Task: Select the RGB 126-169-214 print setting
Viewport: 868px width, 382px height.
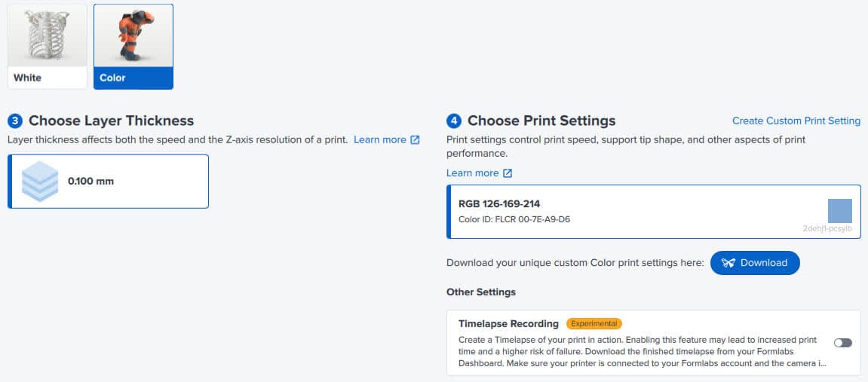Action: [654, 212]
